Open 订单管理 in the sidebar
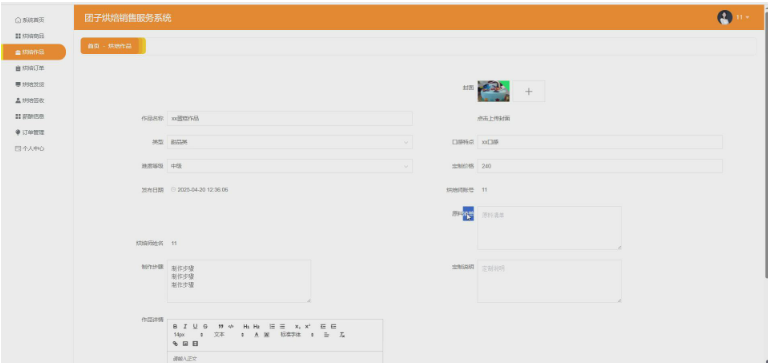Screen dimensions: 768x363 [x=30, y=132]
